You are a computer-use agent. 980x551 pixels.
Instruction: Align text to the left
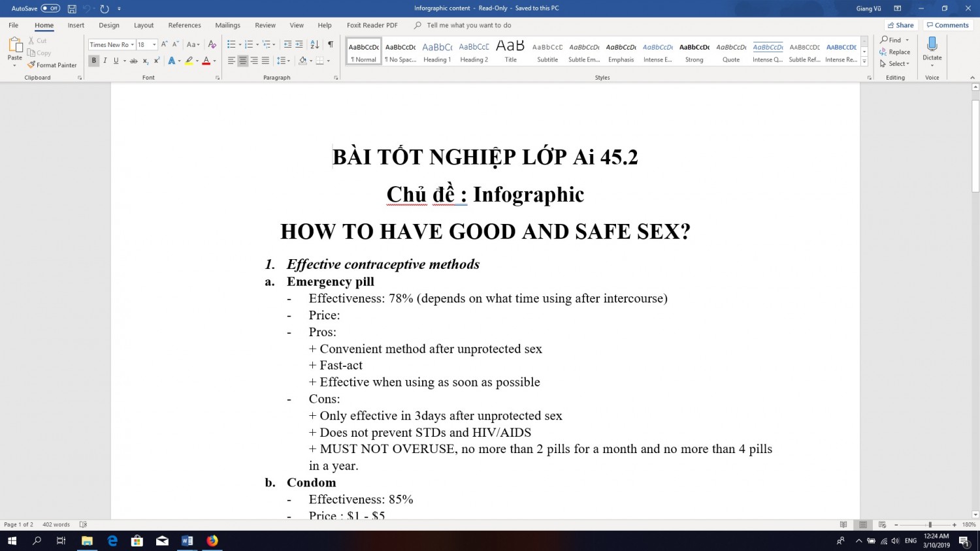coord(231,61)
